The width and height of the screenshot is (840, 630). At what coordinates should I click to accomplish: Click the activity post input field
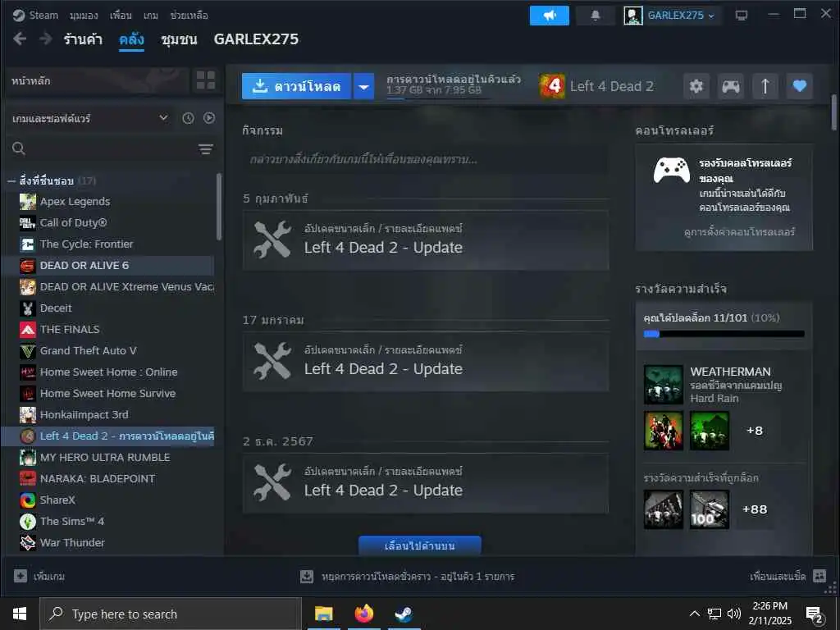426,159
